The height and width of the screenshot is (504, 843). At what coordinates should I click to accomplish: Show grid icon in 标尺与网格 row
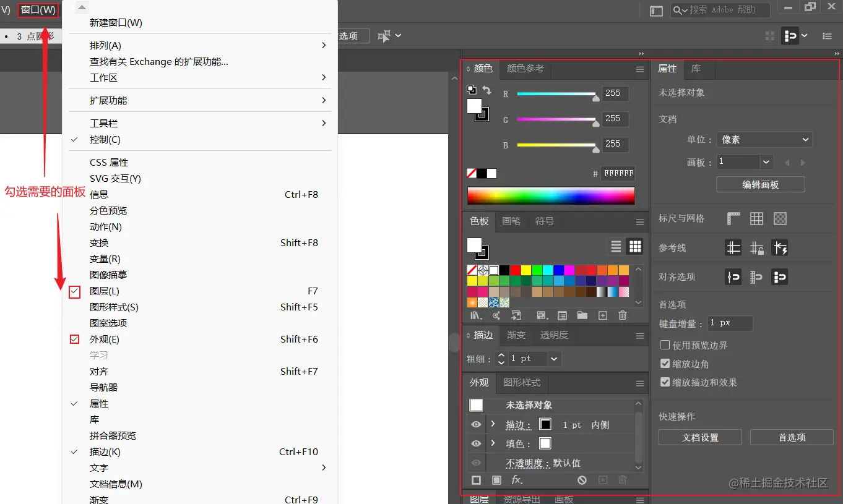pos(756,218)
